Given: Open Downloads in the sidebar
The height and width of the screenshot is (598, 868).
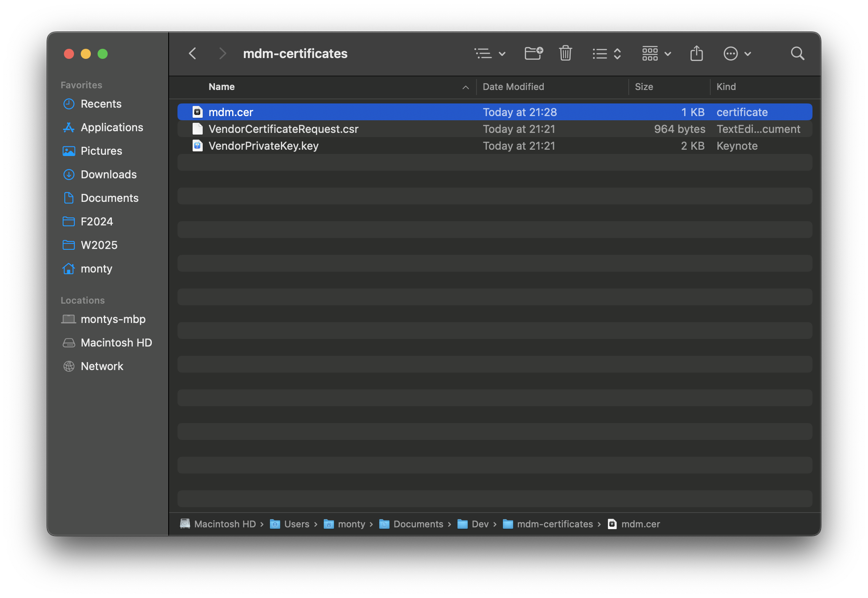Looking at the screenshot, I should [108, 175].
